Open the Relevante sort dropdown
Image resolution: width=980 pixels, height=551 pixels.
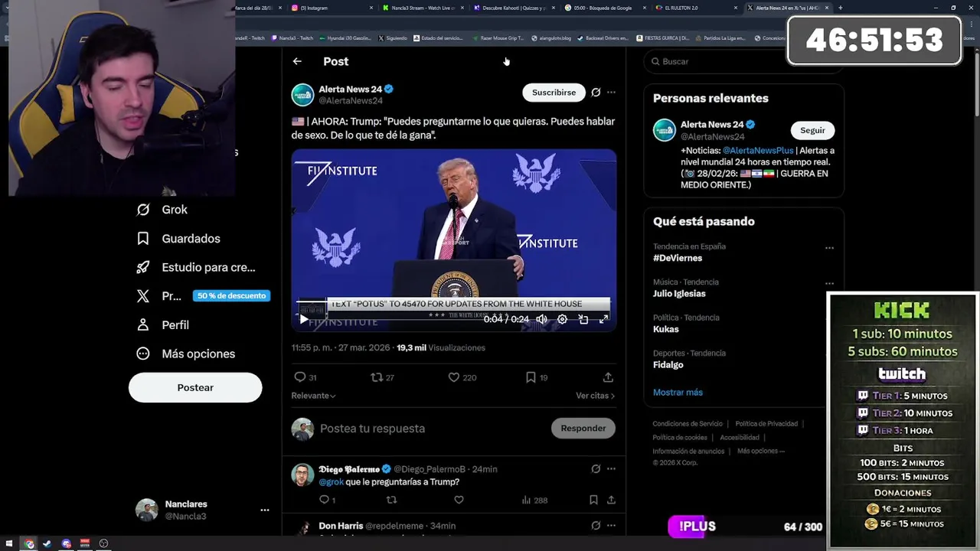pos(313,396)
